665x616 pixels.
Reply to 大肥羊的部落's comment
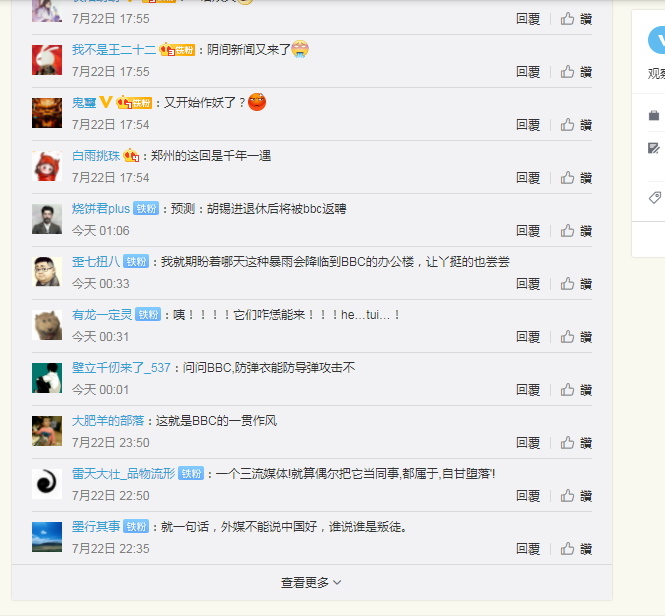pos(528,443)
